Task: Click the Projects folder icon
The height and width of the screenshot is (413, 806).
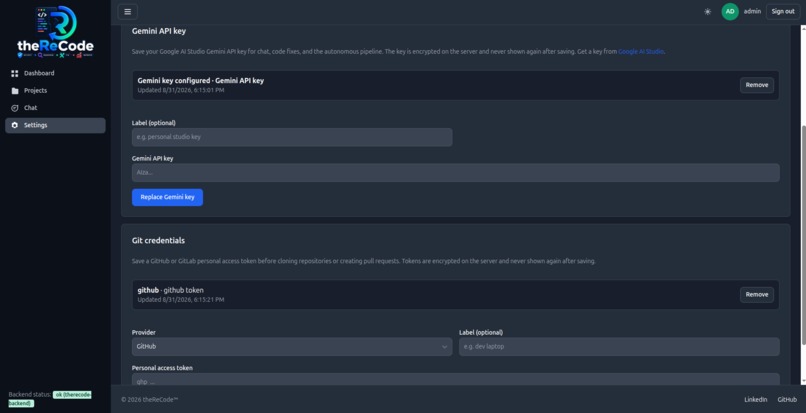Action: [14, 91]
